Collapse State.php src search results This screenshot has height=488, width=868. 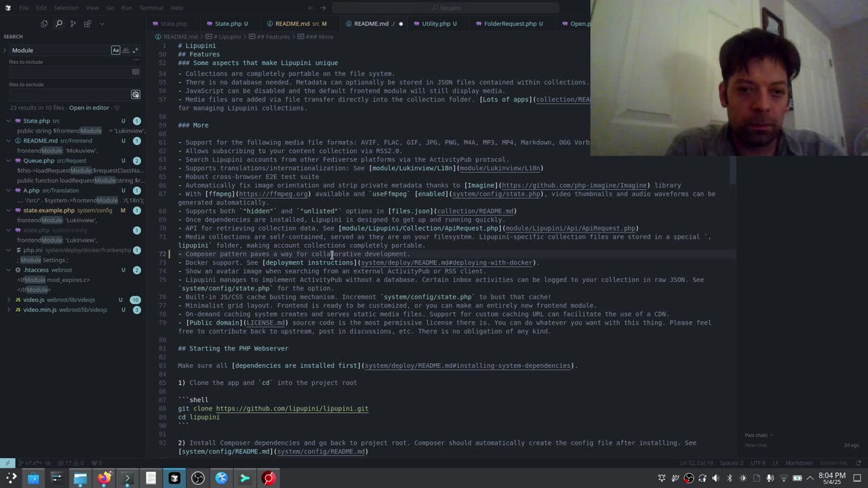[9, 121]
